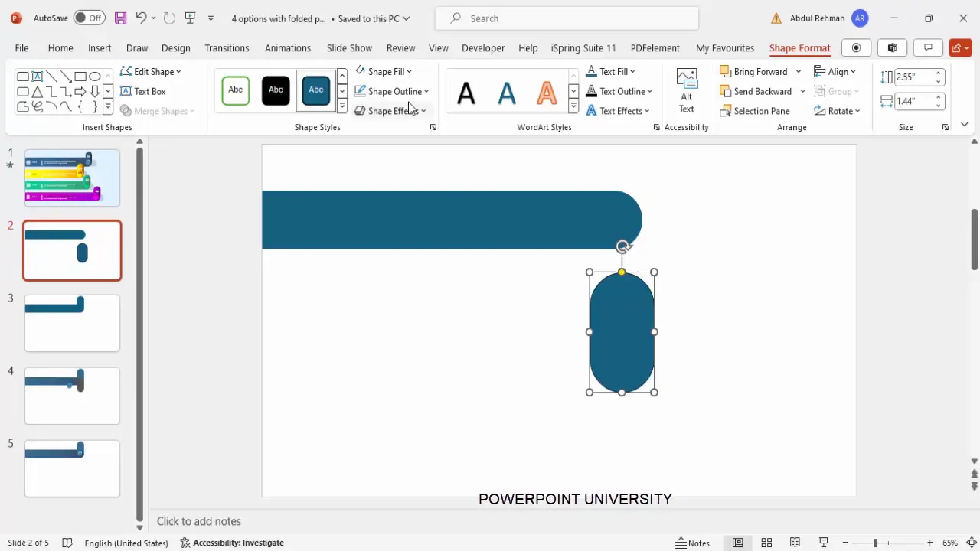Open the Shape Fill dropdown
Image resolution: width=980 pixels, height=551 pixels.
[384, 71]
